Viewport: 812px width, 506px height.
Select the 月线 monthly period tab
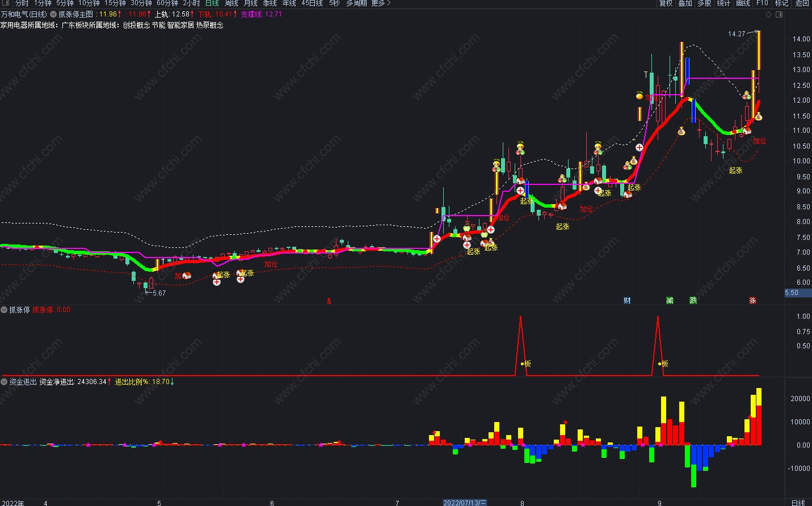251,3
